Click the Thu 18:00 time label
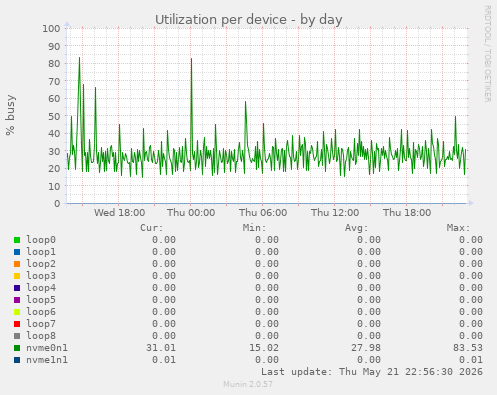 pyautogui.click(x=407, y=212)
